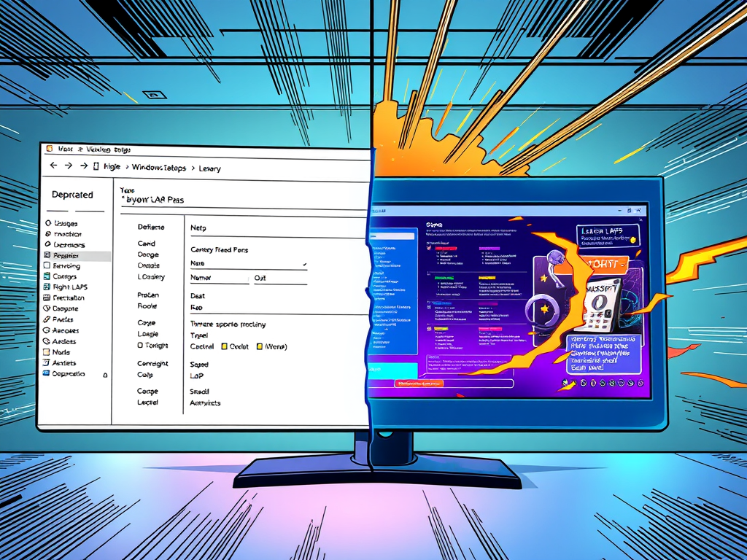Click the orange app icon in title bar
Screen dimensions: 747x560
coord(50,149)
